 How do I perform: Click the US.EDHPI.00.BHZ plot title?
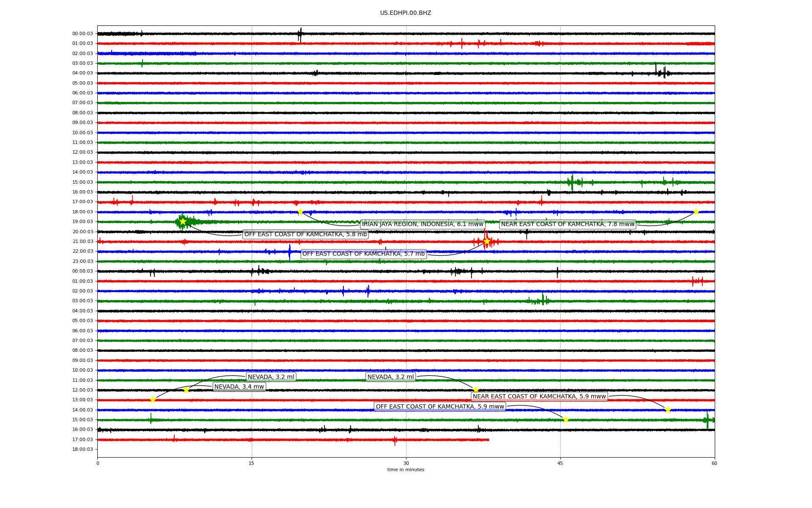(x=406, y=13)
